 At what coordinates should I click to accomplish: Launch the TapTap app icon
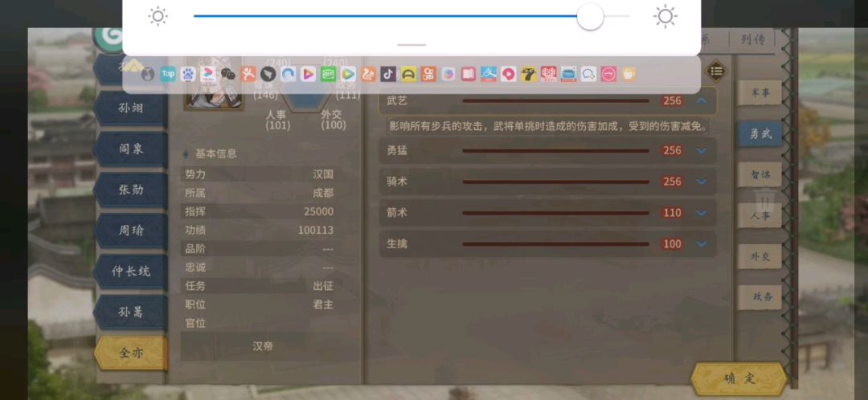(x=168, y=74)
